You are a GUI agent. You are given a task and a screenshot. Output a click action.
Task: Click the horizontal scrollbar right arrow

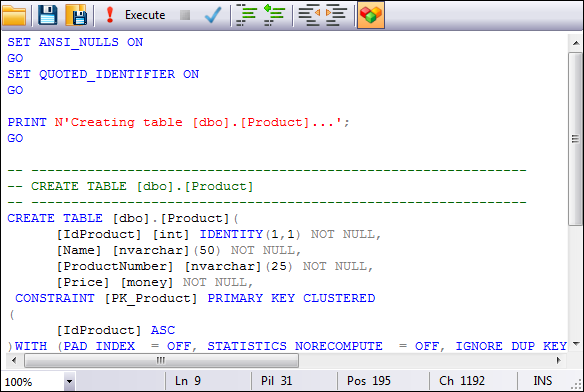[x=558, y=360]
